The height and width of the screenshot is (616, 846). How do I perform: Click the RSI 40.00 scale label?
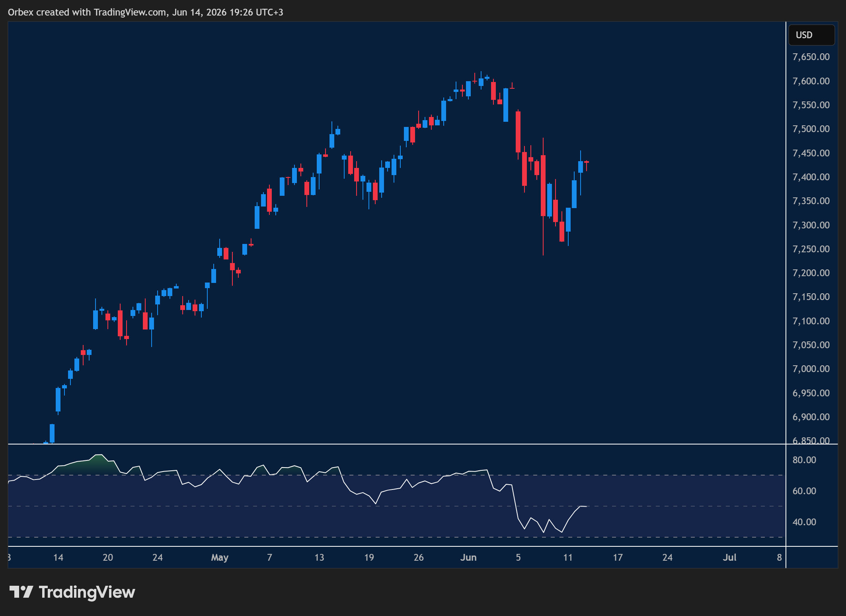[804, 522]
